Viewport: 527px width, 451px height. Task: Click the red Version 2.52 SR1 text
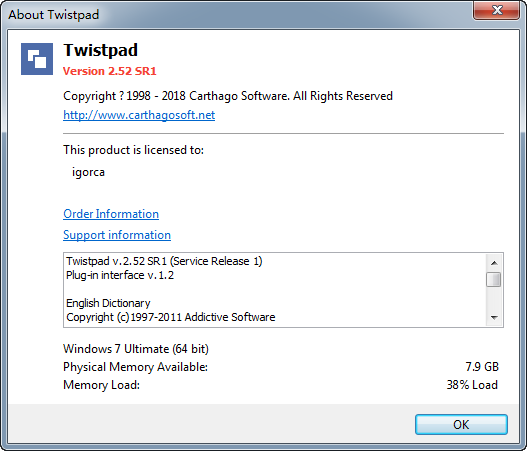(x=110, y=71)
